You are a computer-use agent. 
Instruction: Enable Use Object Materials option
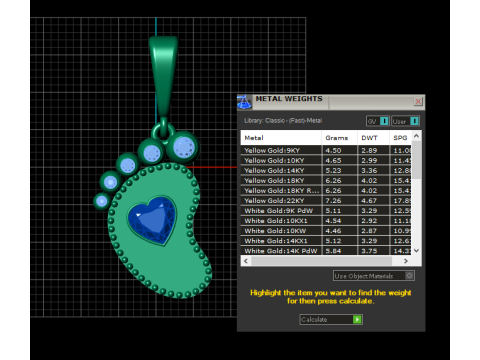click(x=374, y=276)
